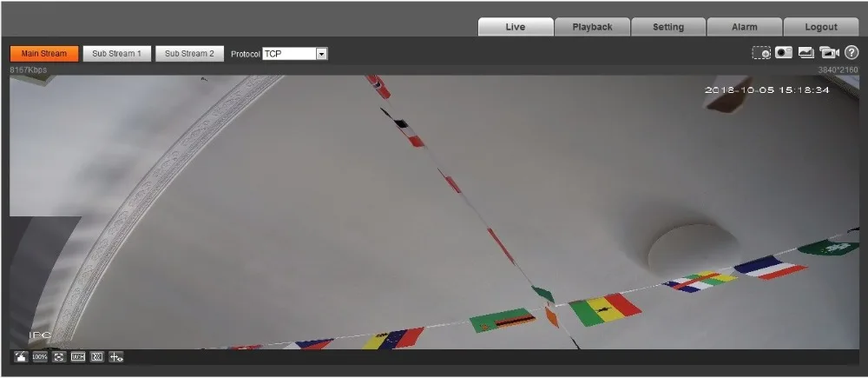
Task: Click the 8167Kbps bitrate text
Action: coord(29,70)
